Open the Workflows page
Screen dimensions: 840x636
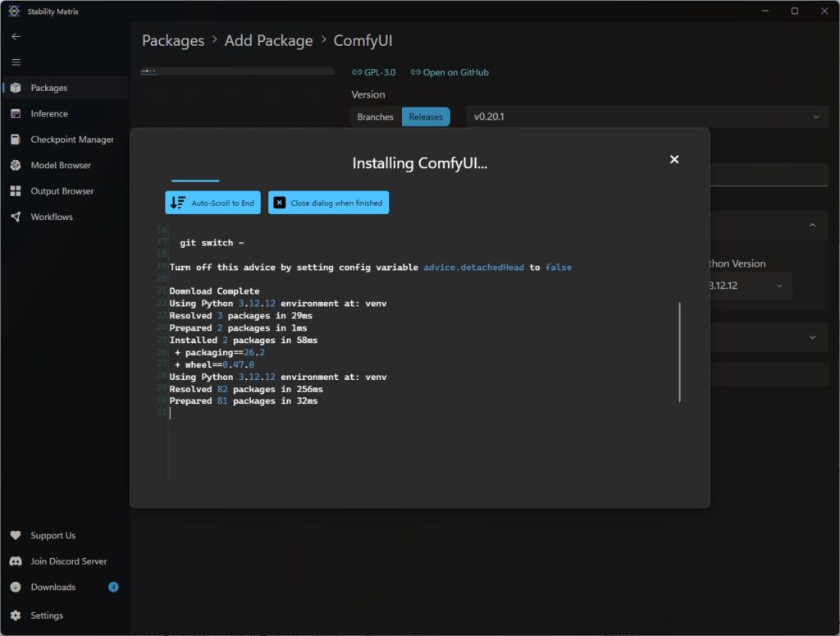(65, 217)
